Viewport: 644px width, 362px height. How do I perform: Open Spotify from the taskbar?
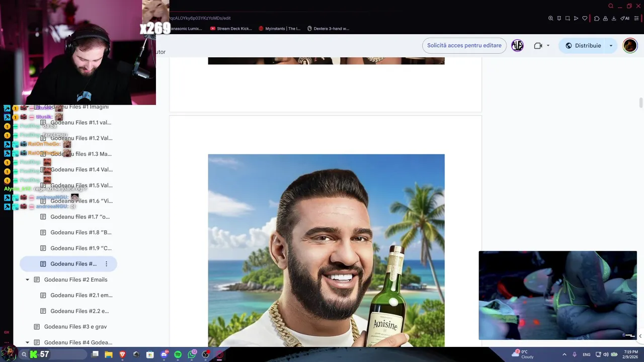[178, 354]
